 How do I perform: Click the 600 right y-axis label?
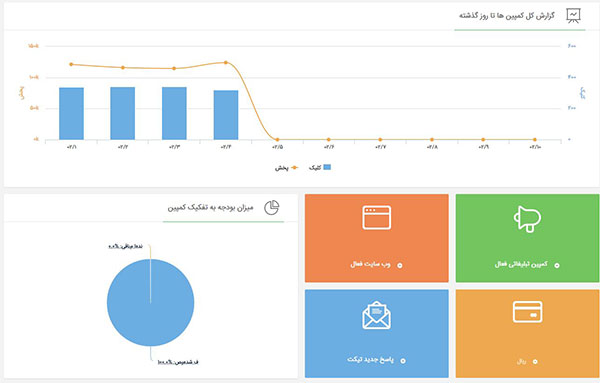(x=572, y=46)
